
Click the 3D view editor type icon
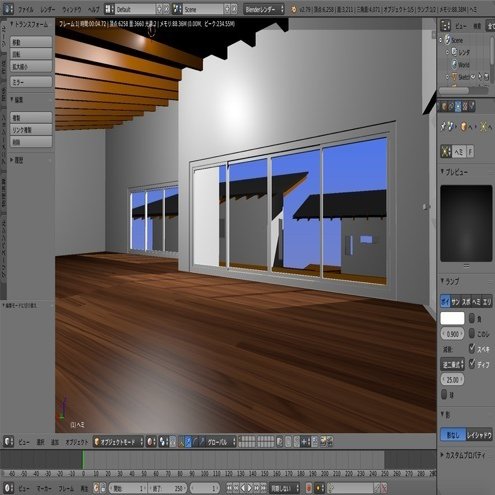[8, 442]
